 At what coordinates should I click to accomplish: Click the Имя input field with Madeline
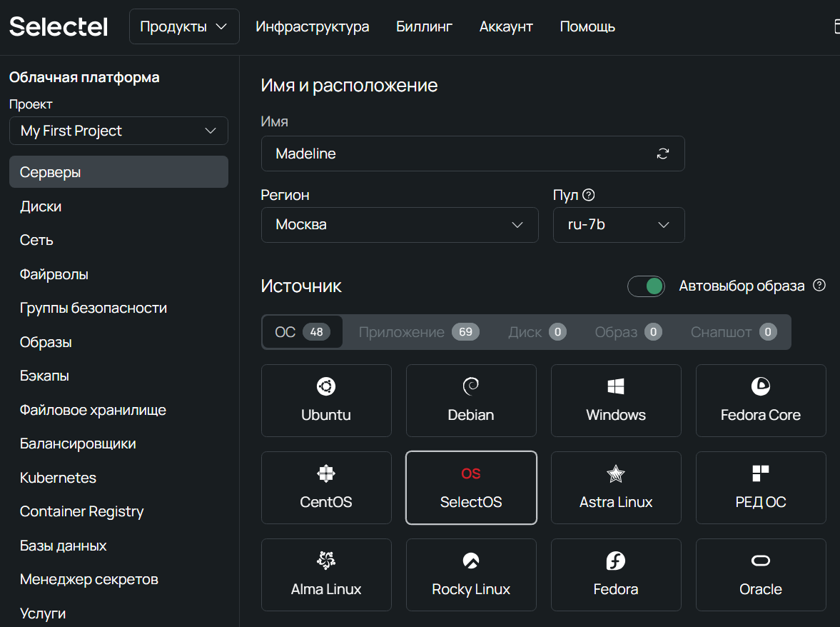coord(457,154)
